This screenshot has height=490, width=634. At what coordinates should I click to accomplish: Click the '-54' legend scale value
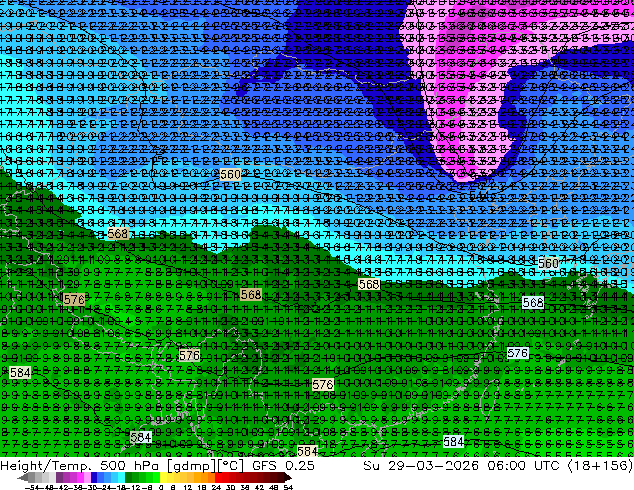32,487
